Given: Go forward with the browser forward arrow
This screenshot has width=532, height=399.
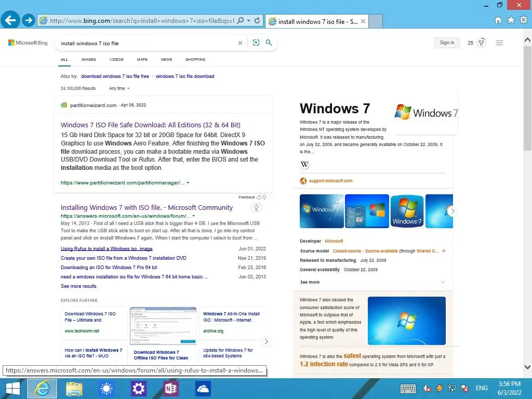Looking at the screenshot, I should pos(29,21).
